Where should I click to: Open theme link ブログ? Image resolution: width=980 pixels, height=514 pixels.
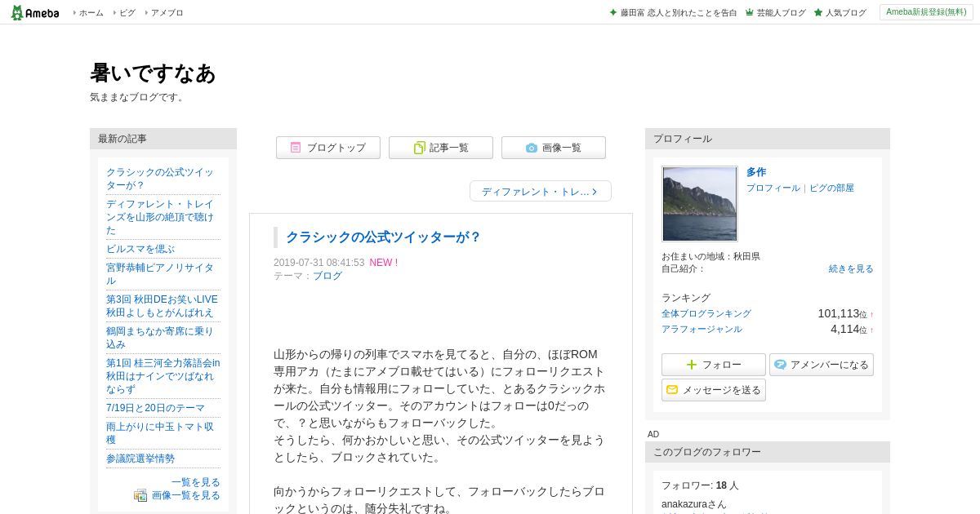(x=327, y=276)
